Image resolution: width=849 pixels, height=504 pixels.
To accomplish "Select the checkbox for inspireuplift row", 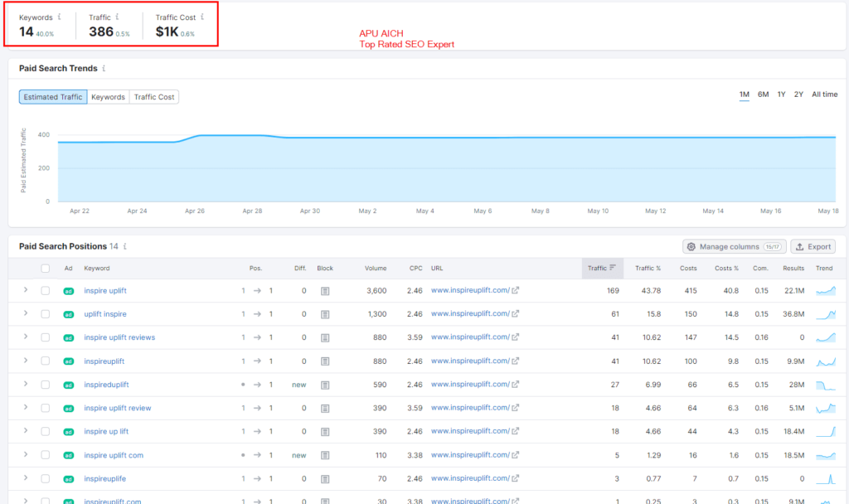I will (x=46, y=361).
